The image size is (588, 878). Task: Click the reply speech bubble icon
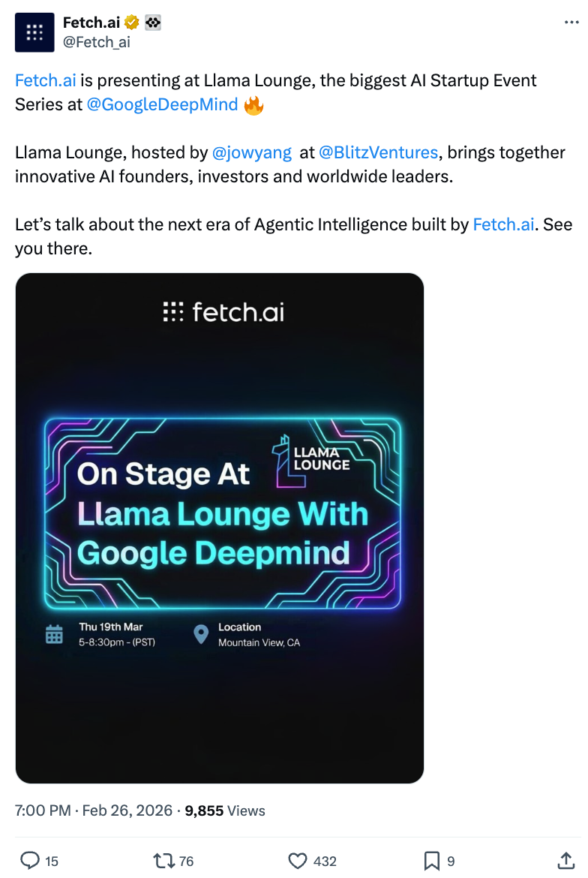pos(29,861)
